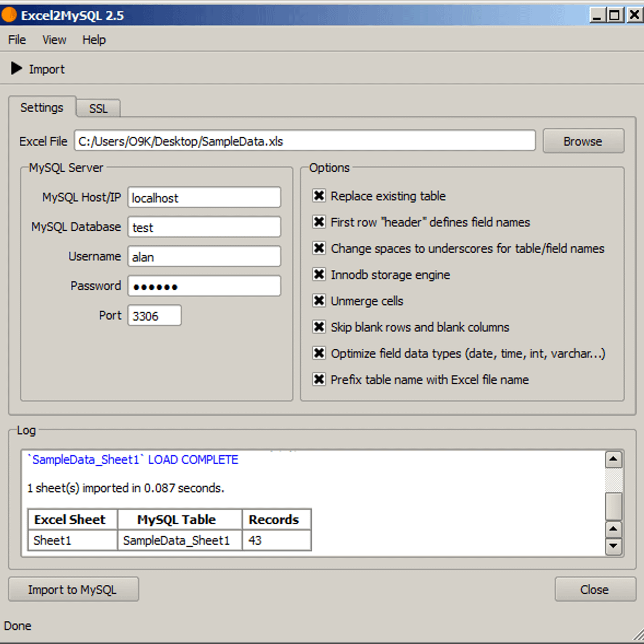
Task: Focus the MySQL Host/IP field
Action: tap(204, 197)
